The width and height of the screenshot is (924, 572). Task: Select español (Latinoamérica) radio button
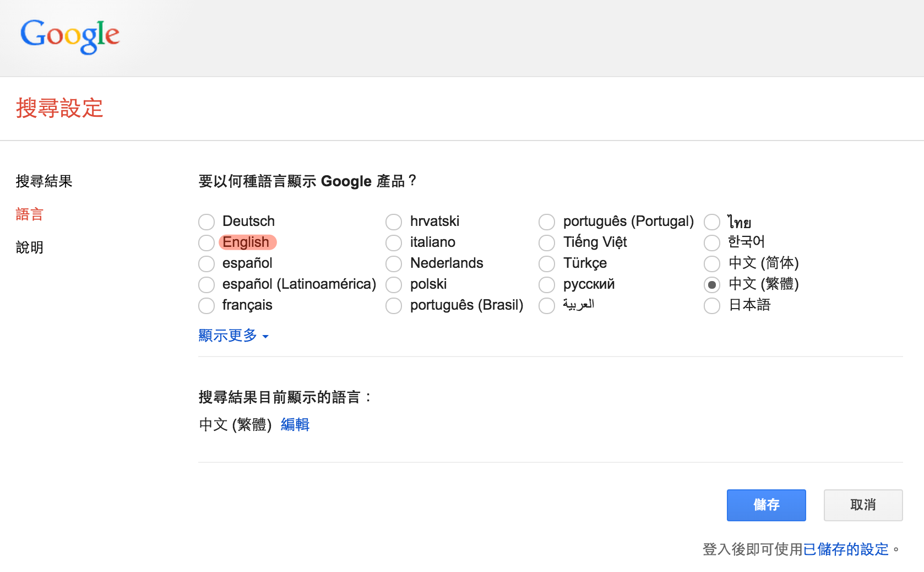(206, 285)
